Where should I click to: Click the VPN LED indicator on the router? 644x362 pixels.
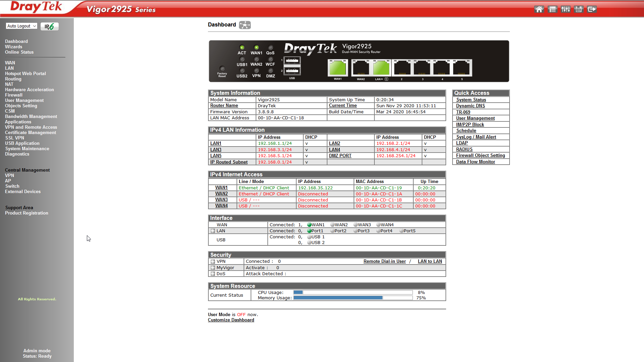click(x=256, y=70)
